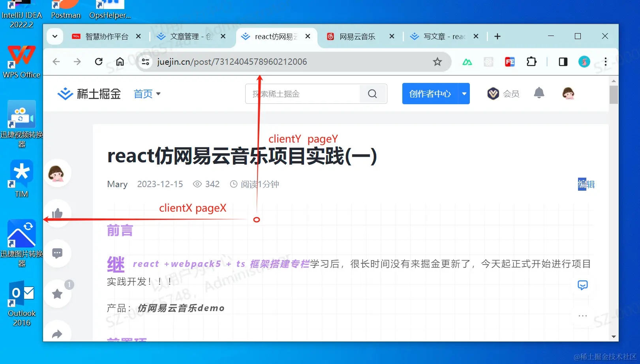View site information for juejin.cn

coord(146,62)
